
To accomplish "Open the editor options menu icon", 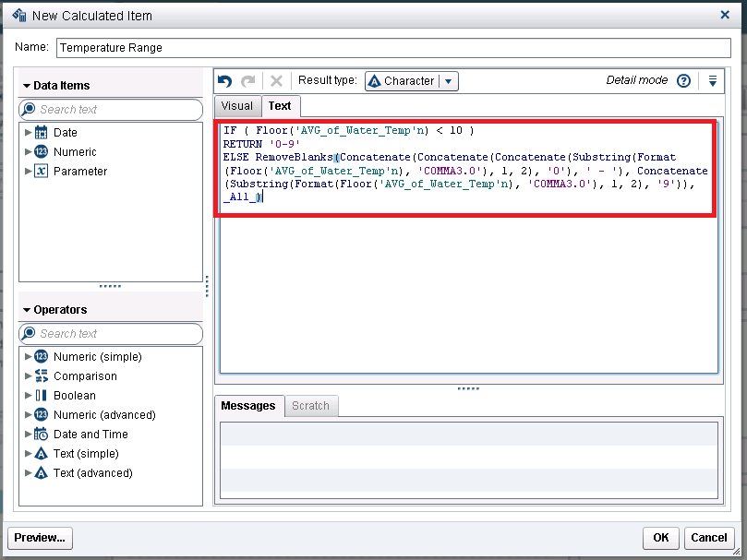I will tap(713, 81).
